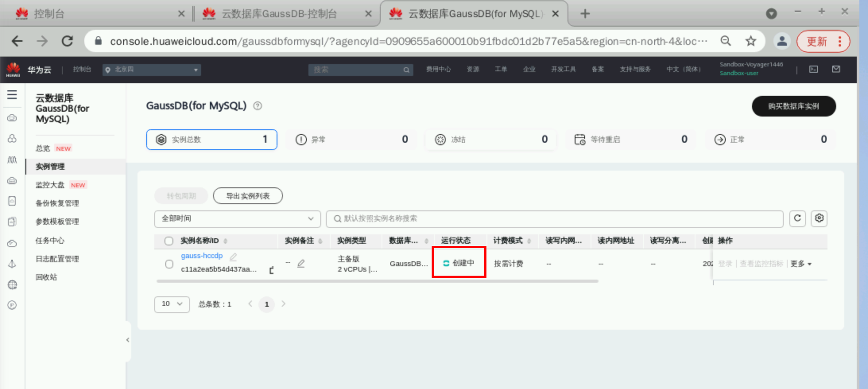Filter by 正常 status card
This screenshot has width=868, height=389.
771,140
